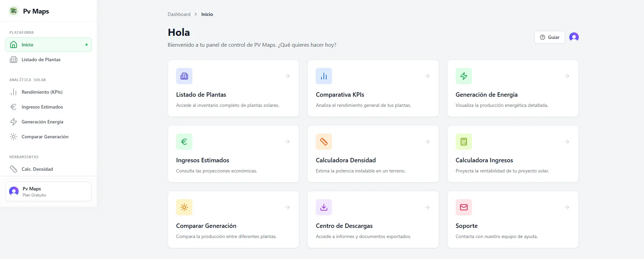The height and width of the screenshot is (259, 644).
Task: Click the arrow on the Generación de Energía card
Action: [x=567, y=76]
